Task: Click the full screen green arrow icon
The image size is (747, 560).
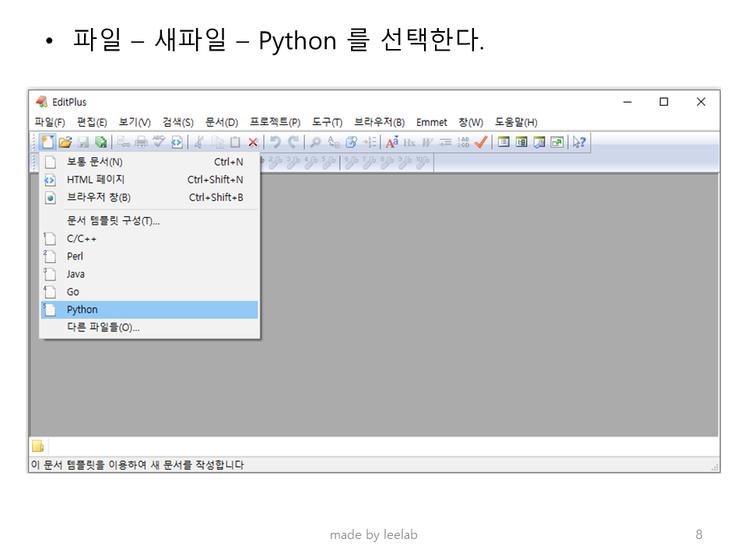Action: pyautogui.click(x=557, y=142)
